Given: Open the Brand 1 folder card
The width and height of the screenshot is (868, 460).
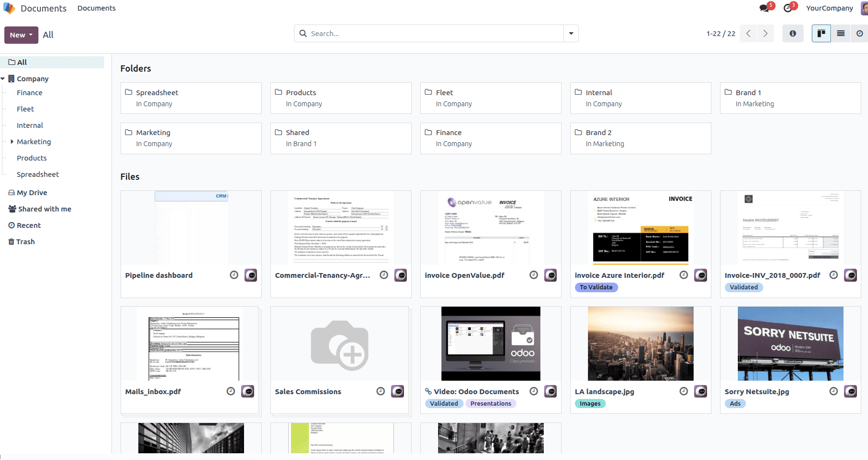Looking at the screenshot, I should click(x=791, y=98).
